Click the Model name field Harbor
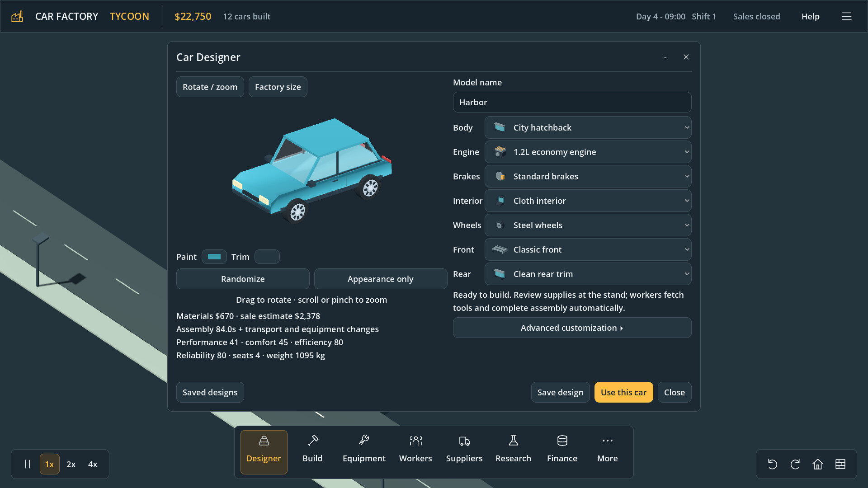868x488 pixels. pyautogui.click(x=572, y=102)
